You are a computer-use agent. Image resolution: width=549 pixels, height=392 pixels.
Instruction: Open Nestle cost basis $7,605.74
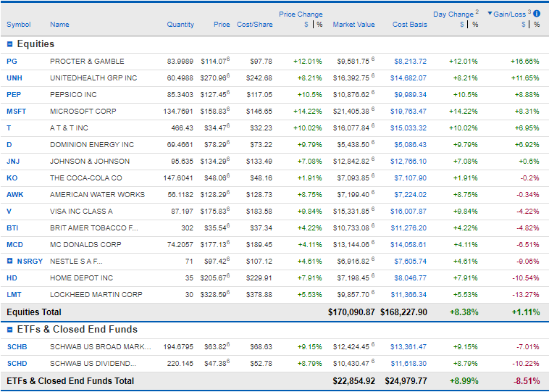click(411, 262)
